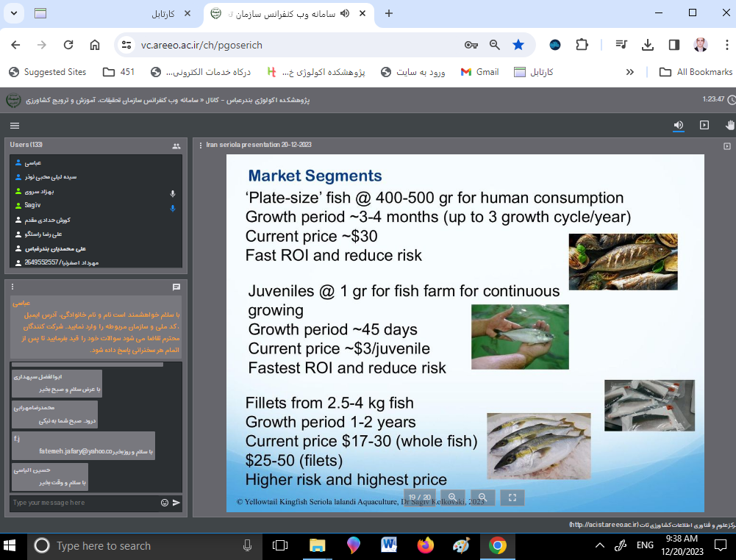Viewport: 736px width, 560px height.
Task: Toggle the speaker audio icon in conference toolbar
Action: pos(679,125)
